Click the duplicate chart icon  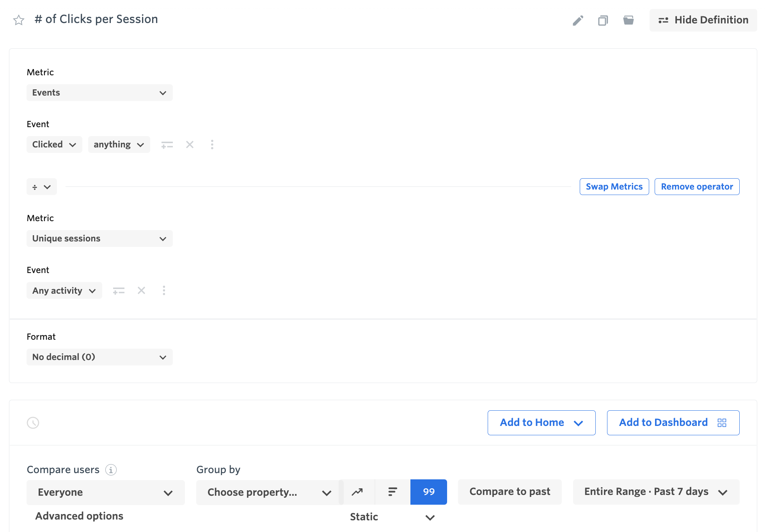(x=603, y=20)
